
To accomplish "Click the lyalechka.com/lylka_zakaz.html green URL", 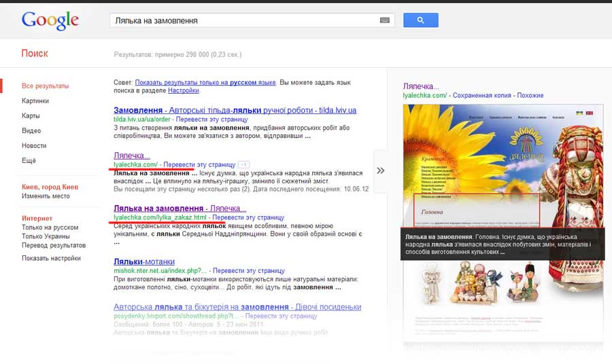I will click(160, 217).
